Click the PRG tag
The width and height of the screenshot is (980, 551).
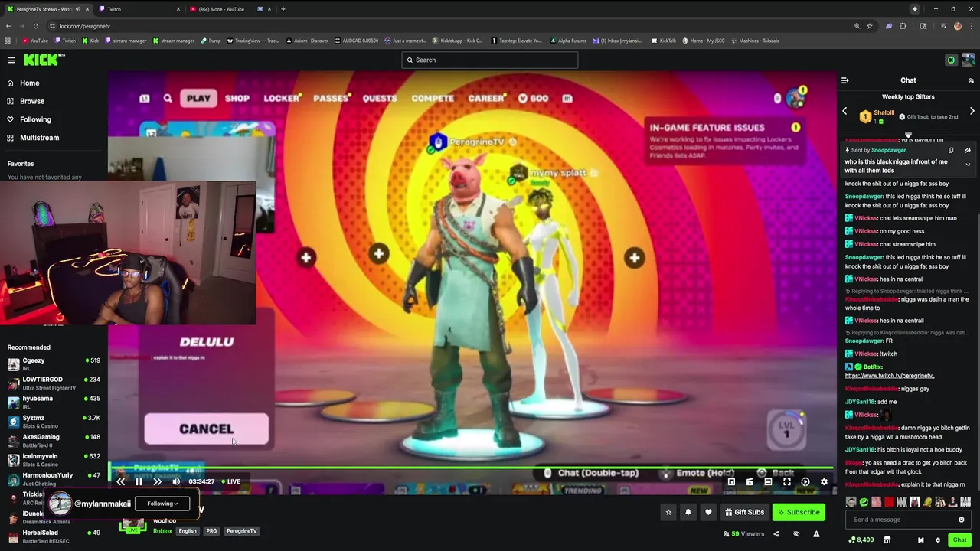click(211, 531)
